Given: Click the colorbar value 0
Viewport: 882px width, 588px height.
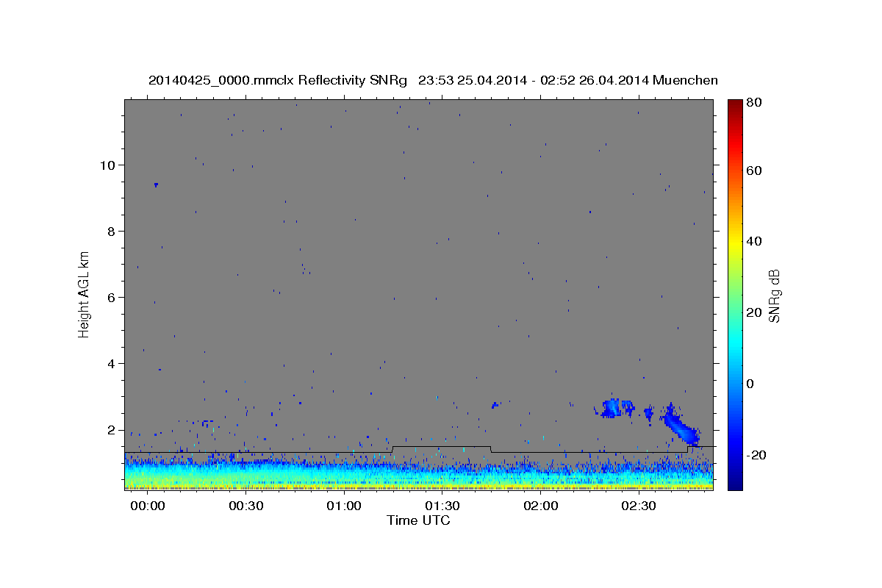Looking at the screenshot, I should tap(750, 384).
